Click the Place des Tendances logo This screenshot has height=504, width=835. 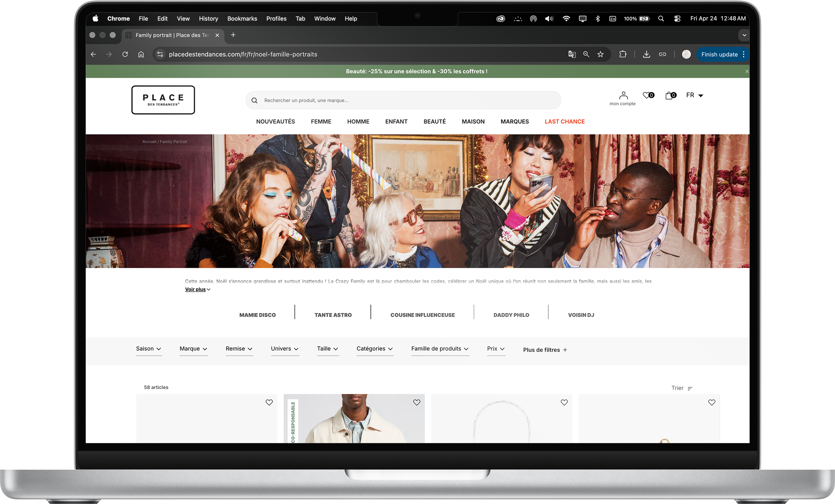[x=163, y=100]
